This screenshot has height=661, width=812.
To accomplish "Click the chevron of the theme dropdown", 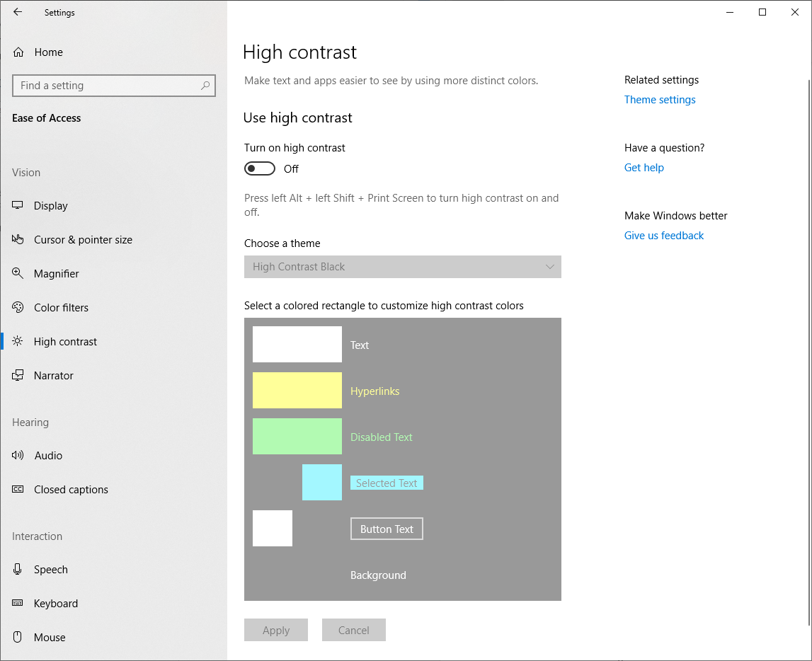I will pos(549,267).
